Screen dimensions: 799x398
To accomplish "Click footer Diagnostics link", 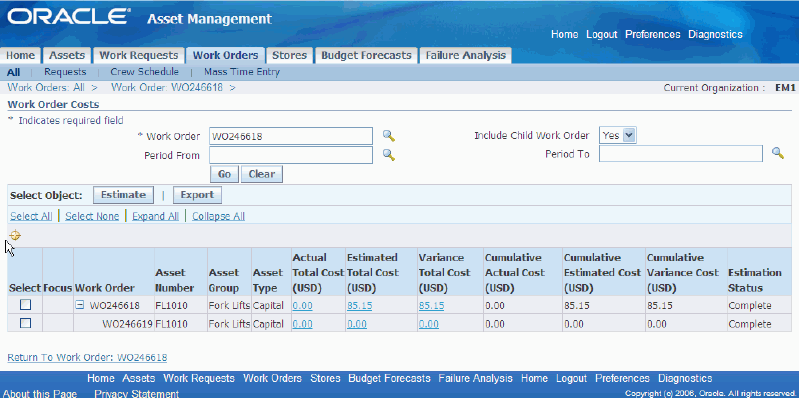I will pos(685,378).
